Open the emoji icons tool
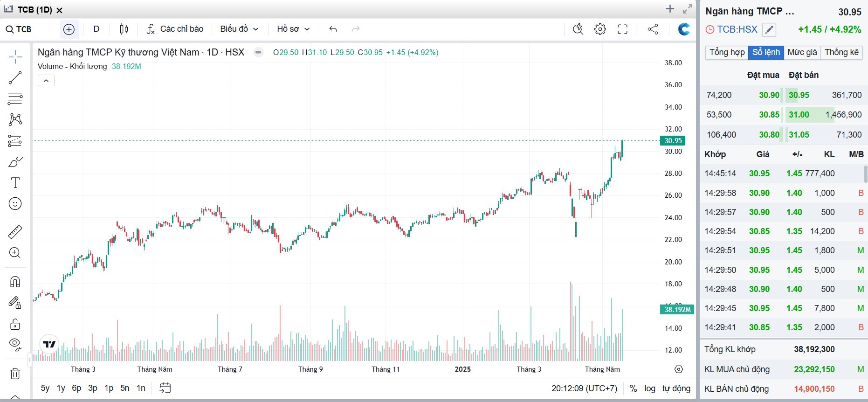Viewport: 868px width, 402px height. click(15, 204)
